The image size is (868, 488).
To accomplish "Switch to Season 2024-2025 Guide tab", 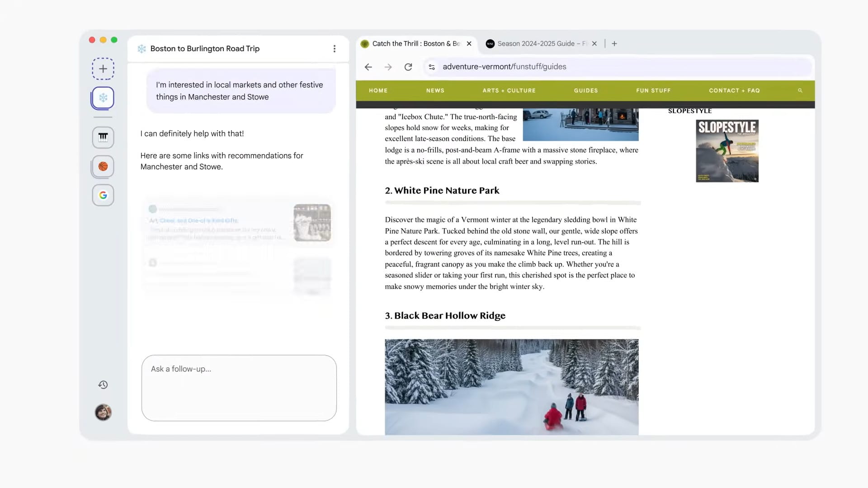I will (536, 44).
